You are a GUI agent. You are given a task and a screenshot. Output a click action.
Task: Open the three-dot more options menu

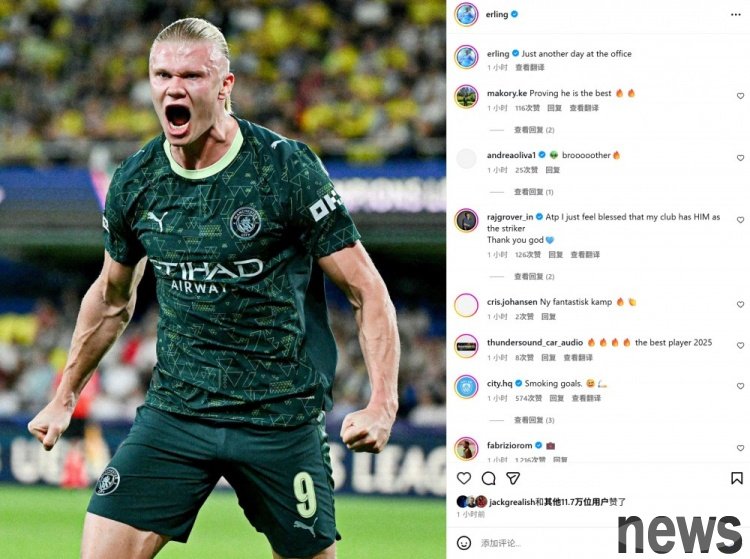coord(736,15)
